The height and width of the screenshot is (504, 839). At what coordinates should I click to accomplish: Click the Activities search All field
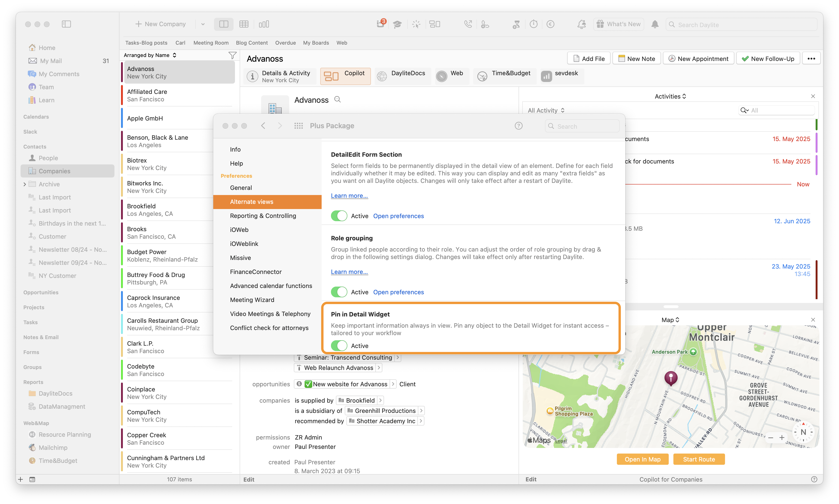[776, 110]
